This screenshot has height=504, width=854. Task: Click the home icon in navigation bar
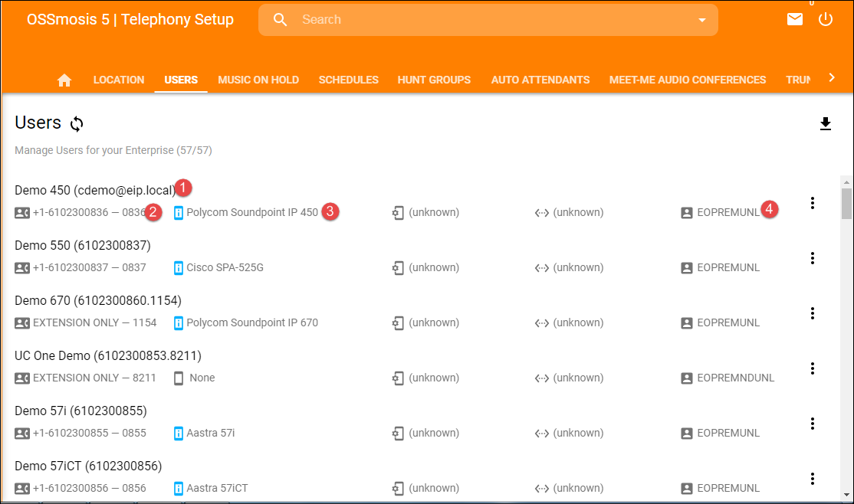(x=64, y=80)
